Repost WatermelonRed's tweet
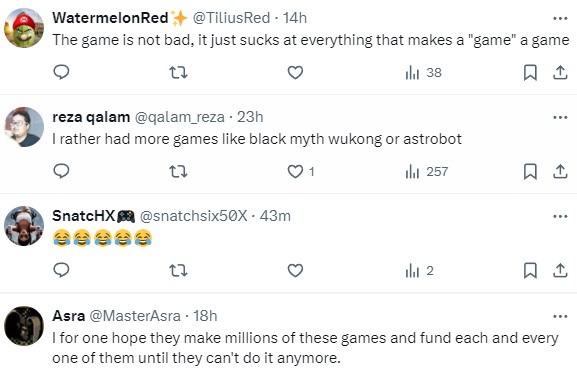 coord(178,72)
